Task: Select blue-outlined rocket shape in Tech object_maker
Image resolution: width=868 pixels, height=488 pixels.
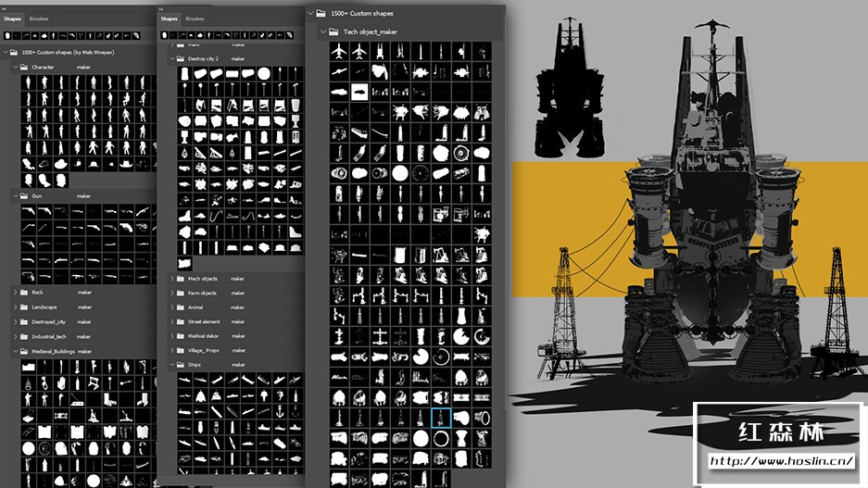Action: (x=441, y=419)
